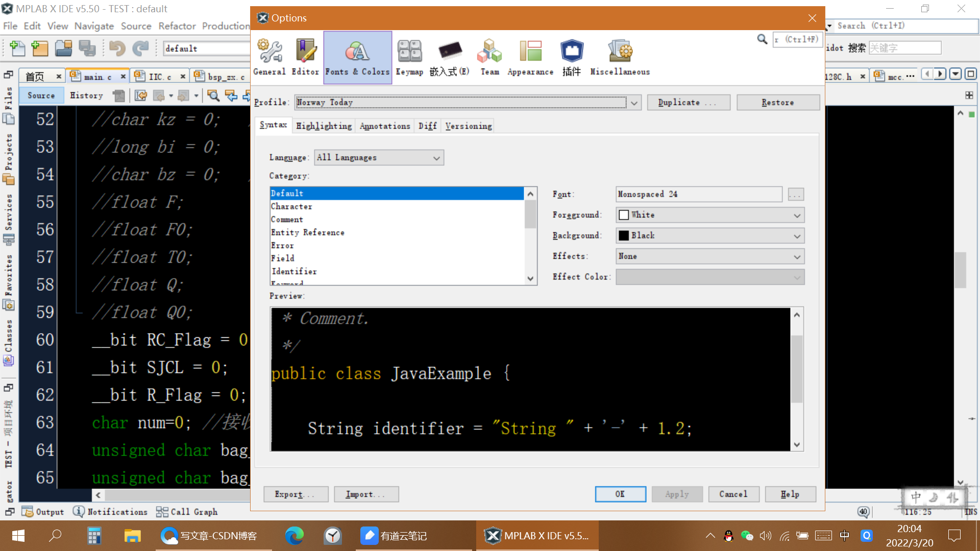Open the Windows Start menu
The height and width of the screenshot is (551, 980).
click(18, 536)
